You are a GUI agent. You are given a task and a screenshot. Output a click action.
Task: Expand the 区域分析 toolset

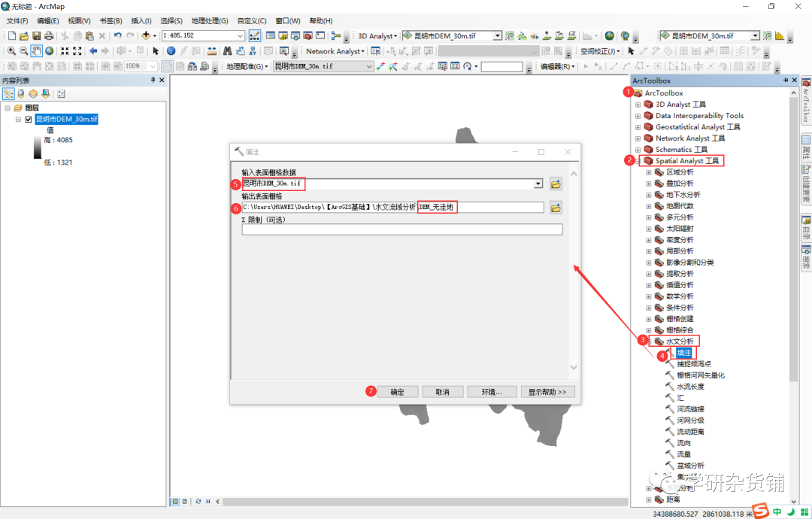click(648, 172)
